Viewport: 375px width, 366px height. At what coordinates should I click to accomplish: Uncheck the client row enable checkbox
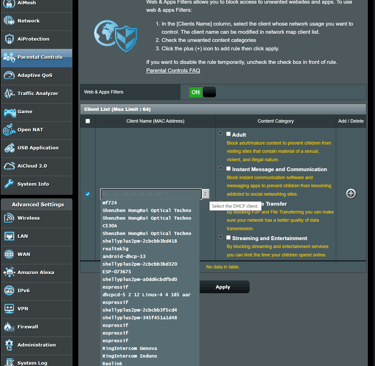point(88,194)
